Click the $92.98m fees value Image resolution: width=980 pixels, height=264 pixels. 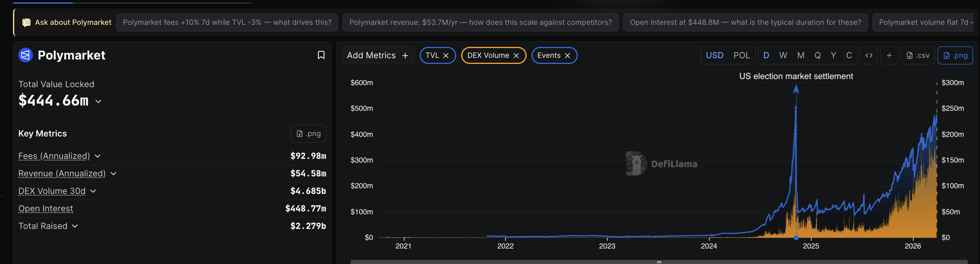308,156
